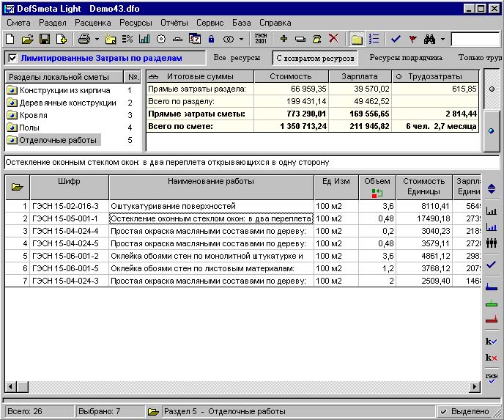
Task: Click the horizontal scrollbar right arrow
Action: 476,386
